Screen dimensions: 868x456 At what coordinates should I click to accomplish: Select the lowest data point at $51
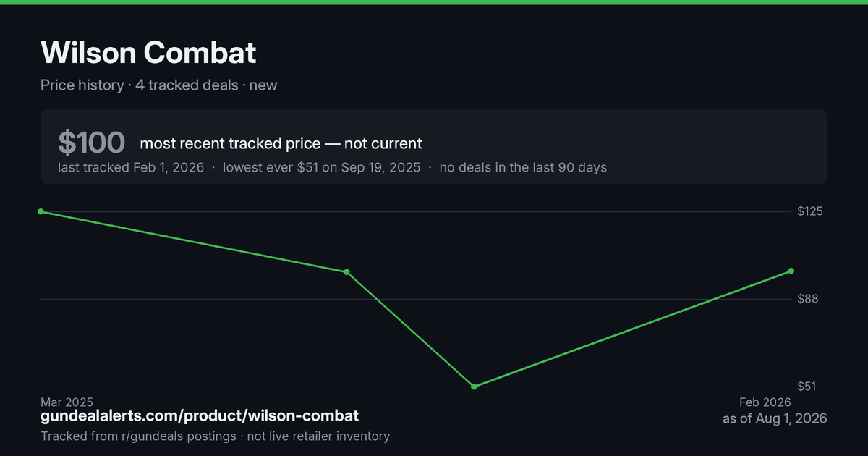coord(474,387)
